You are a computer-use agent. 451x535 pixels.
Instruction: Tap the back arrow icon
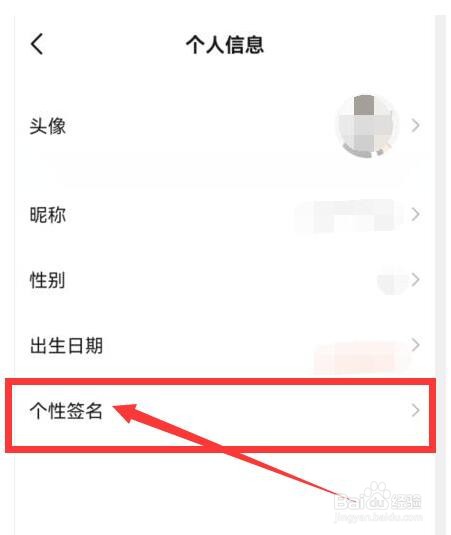click(x=37, y=44)
